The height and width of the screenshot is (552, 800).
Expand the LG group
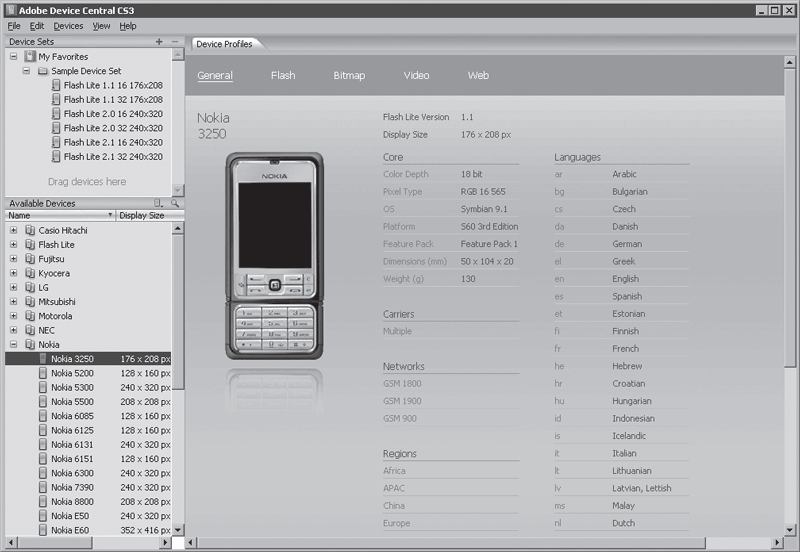click(14, 287)
